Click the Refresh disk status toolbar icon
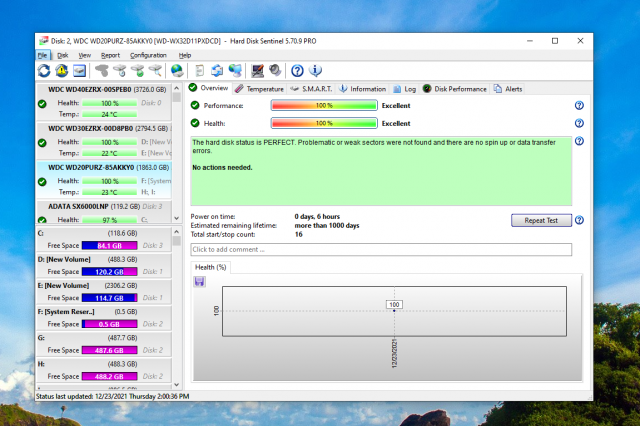Image resolution: width=640 pixels, height=426 pixels. [44, 71]
